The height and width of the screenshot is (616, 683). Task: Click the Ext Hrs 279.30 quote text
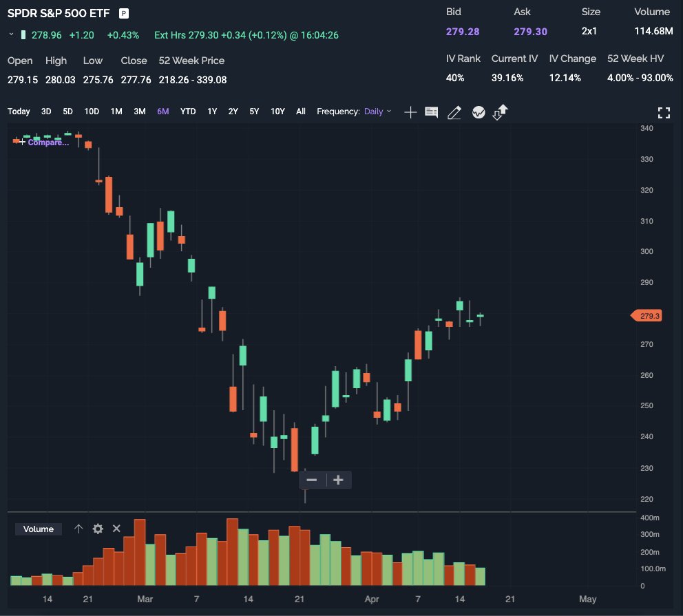click(x=246, y=35)
